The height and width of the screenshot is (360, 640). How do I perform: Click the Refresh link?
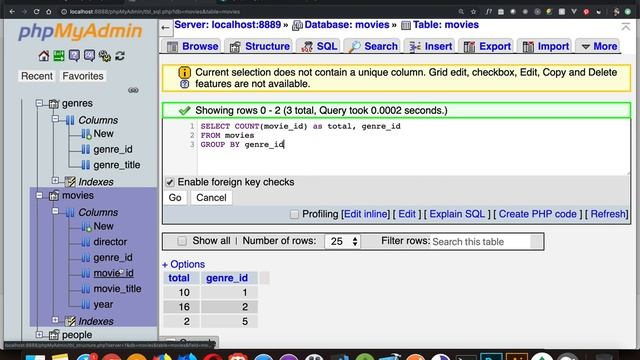608,214
